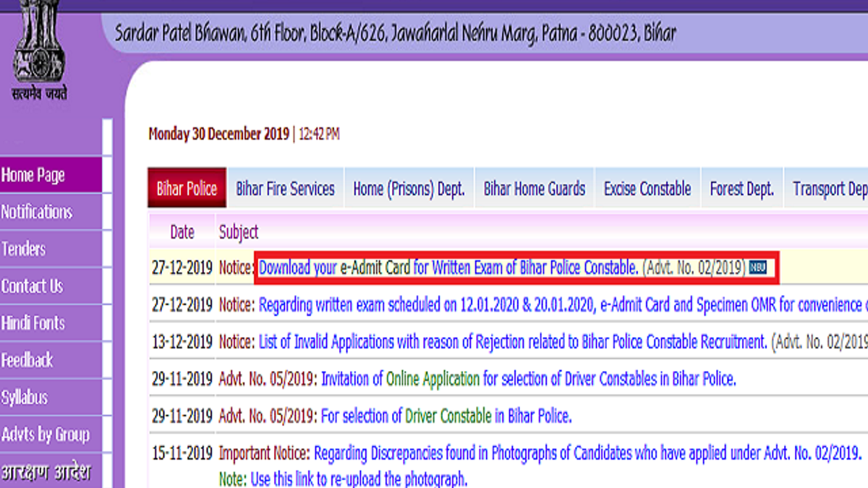Open the Hindi Fonts sidebar link
The image size is (868, 488).
33,323
